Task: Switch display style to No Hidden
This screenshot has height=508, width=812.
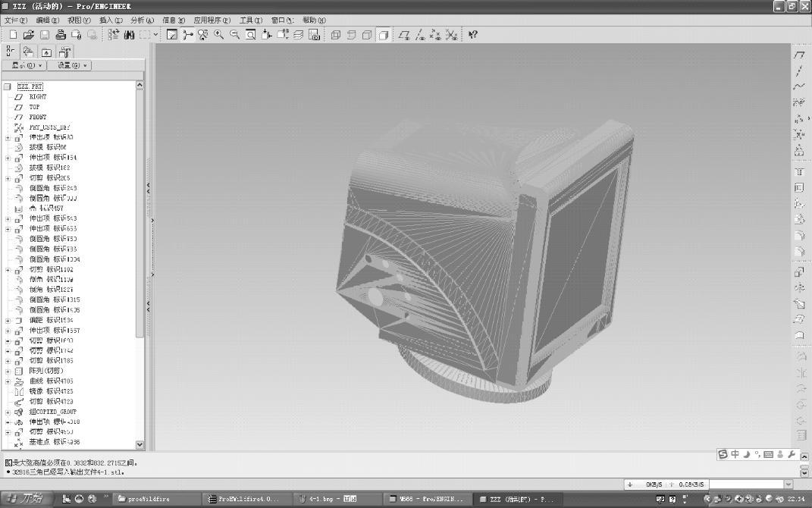Action: click(367, 35)
